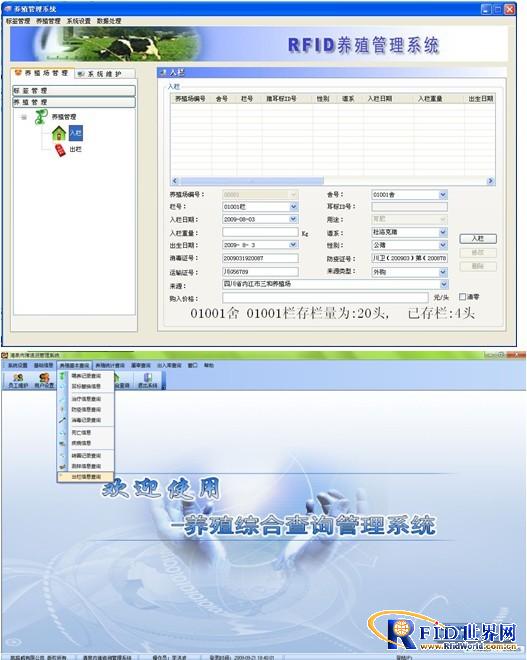Screen dimensions: 527x660
Task: Click the table's horizontal scrollbar right arrow
Action: click(490, 181)
